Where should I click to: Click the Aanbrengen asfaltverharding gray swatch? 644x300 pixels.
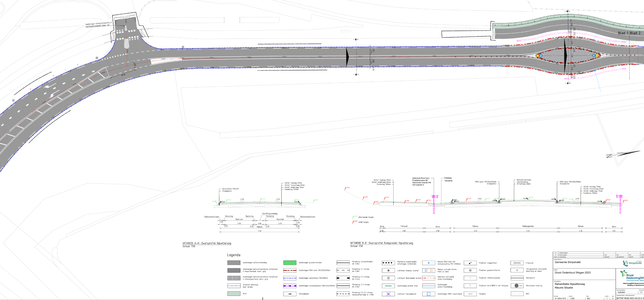click(234, 263)
